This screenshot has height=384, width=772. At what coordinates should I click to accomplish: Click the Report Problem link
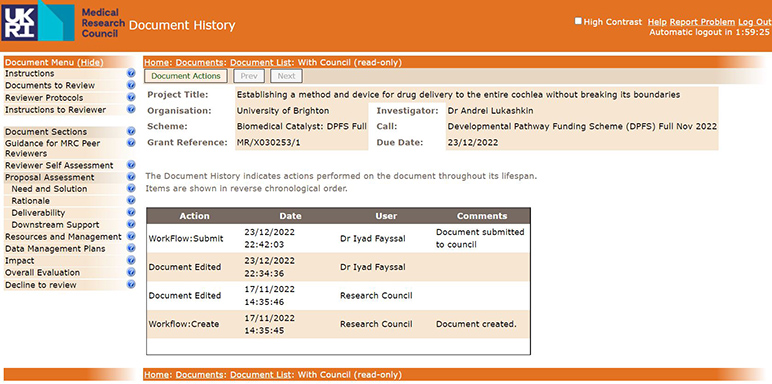[x=703, y=22]
